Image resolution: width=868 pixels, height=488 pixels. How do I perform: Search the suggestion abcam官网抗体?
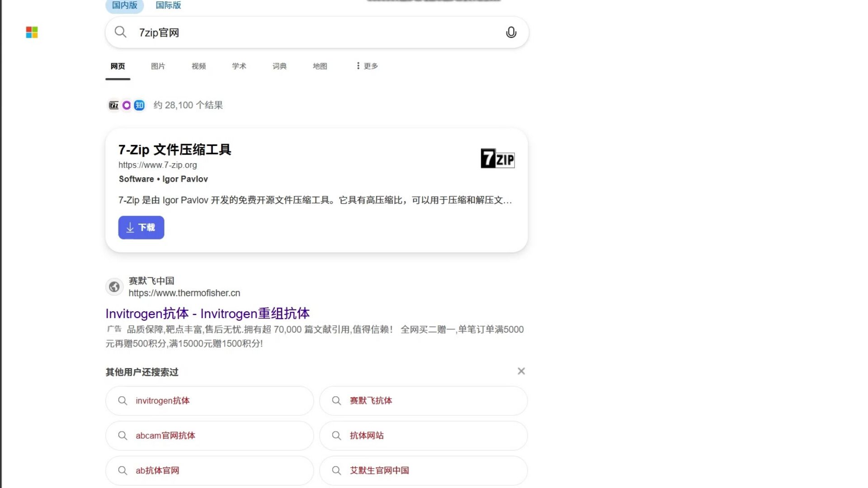click(x=209, y=436)
